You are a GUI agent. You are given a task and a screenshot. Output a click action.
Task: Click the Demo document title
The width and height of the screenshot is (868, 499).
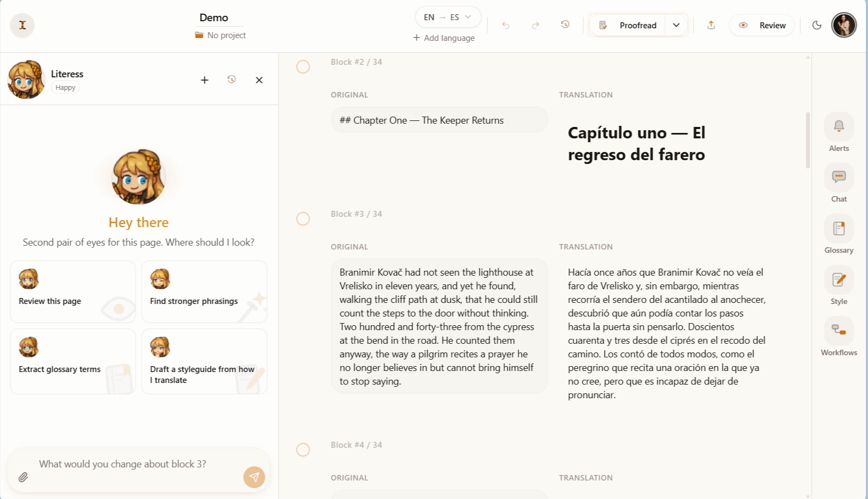click(x=214, y=17)
